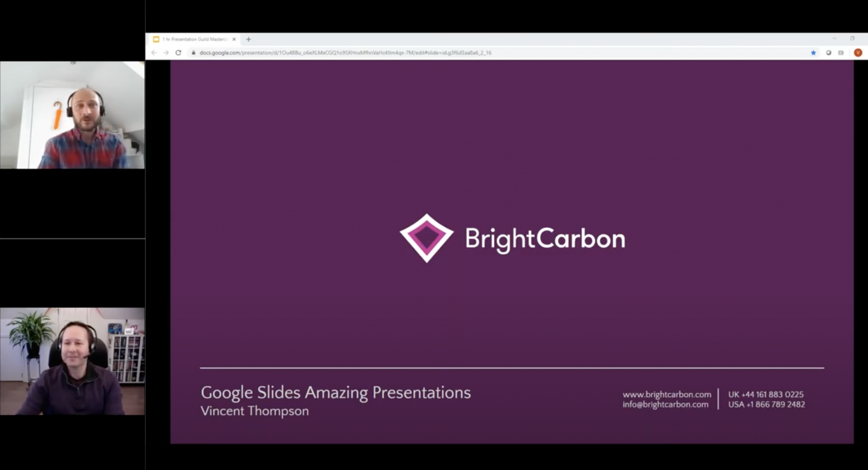
Task: Focus the docs.google.com address bar
Action: [x=500, y=53]
